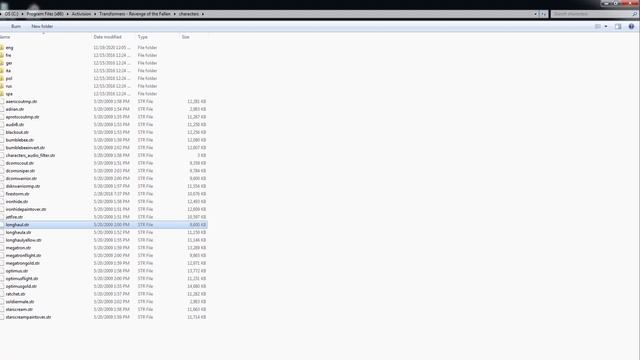640x360 pixels.
Task: Click file icon of starscream.str
Action: click(2, 309)
